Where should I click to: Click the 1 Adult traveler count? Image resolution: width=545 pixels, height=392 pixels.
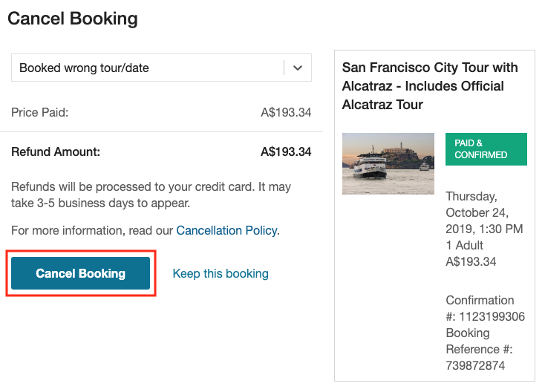click(x=464, y=245)
